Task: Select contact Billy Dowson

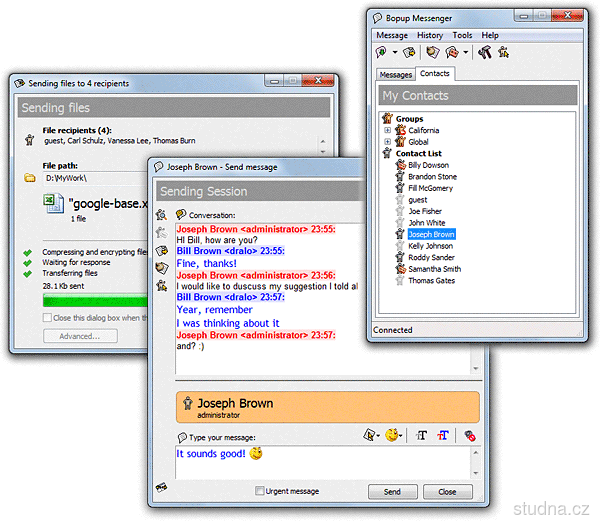Action: (429, 165)
